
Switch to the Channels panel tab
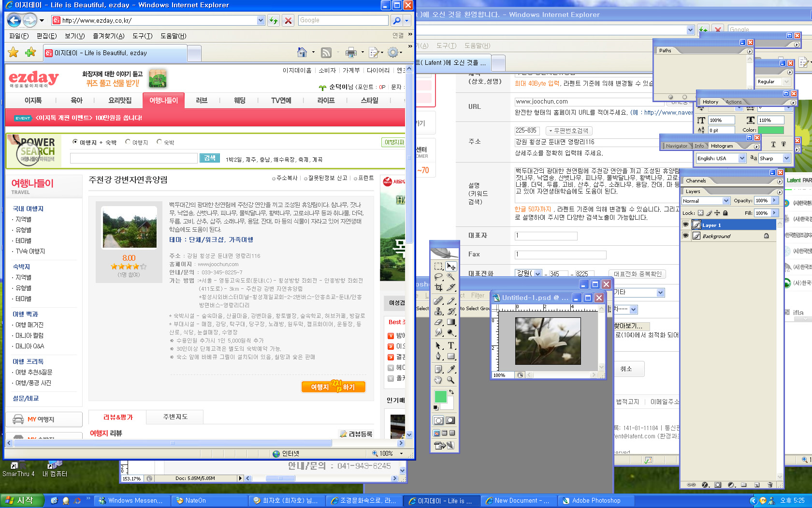coord(696,180)
